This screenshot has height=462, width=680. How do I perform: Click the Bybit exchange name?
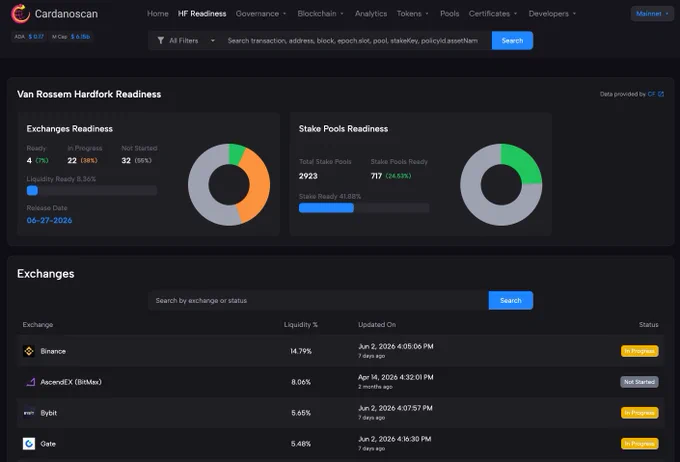(x=49, y=413)
